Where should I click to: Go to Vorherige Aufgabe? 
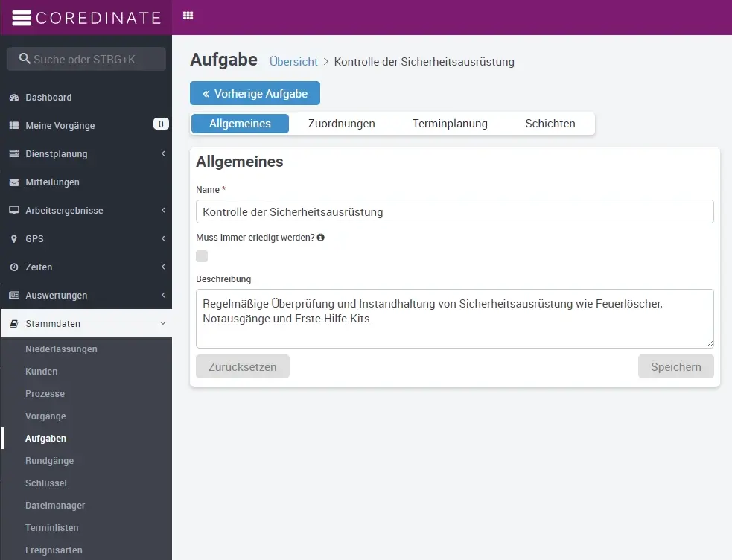point(255,94)
